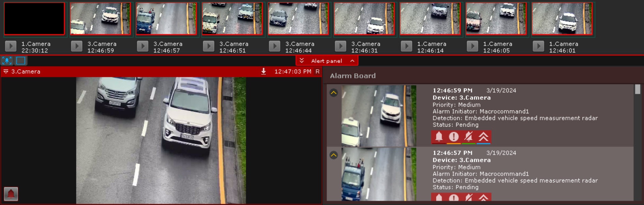Click the alarm-mode layout icon above the camera window
The width and height of the screenshot is (644, 205).
click(7, 60)
